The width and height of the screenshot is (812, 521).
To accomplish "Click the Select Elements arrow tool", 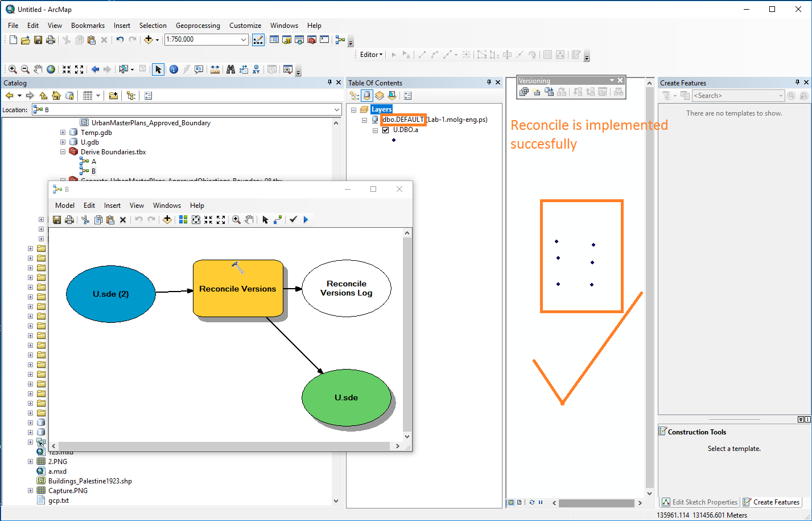I will click(158, 69).
